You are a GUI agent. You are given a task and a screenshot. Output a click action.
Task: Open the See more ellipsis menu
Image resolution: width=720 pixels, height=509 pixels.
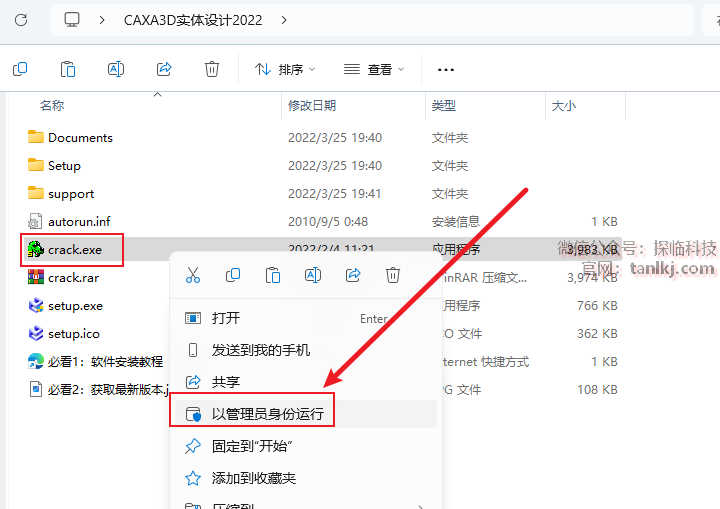pyautogui.click(x=446, y=70)
